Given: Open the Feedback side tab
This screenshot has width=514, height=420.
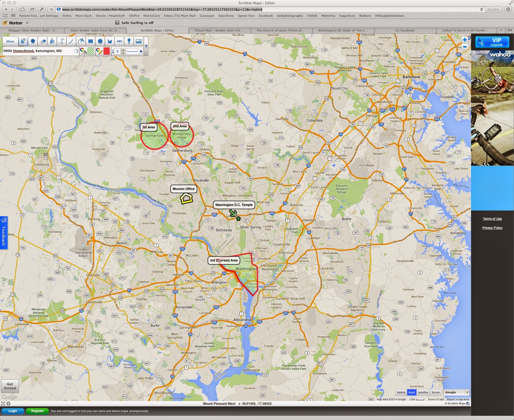Looking at the screenshot, I should tap(4, 232).
